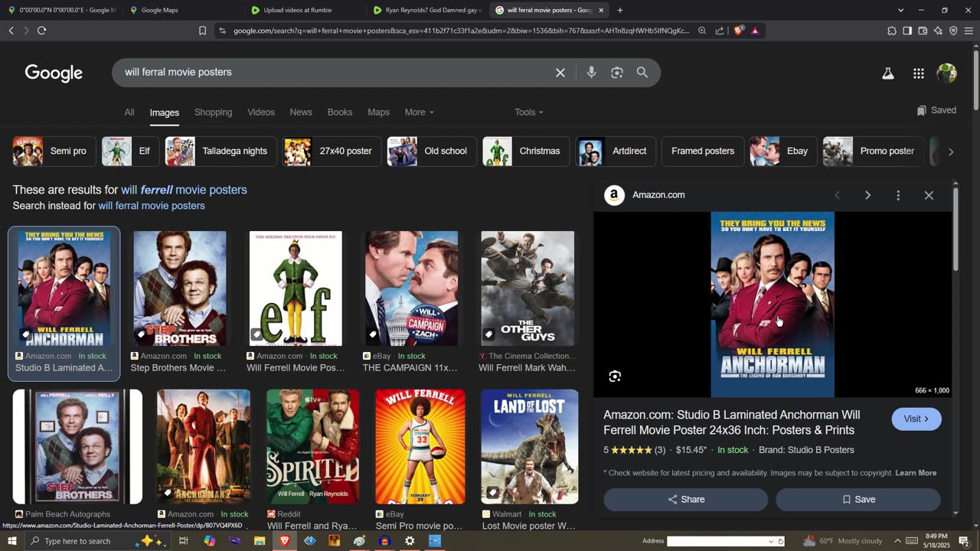Open Google Search Labs flask icon
The image size is (980, 551).
coord(888,73)
